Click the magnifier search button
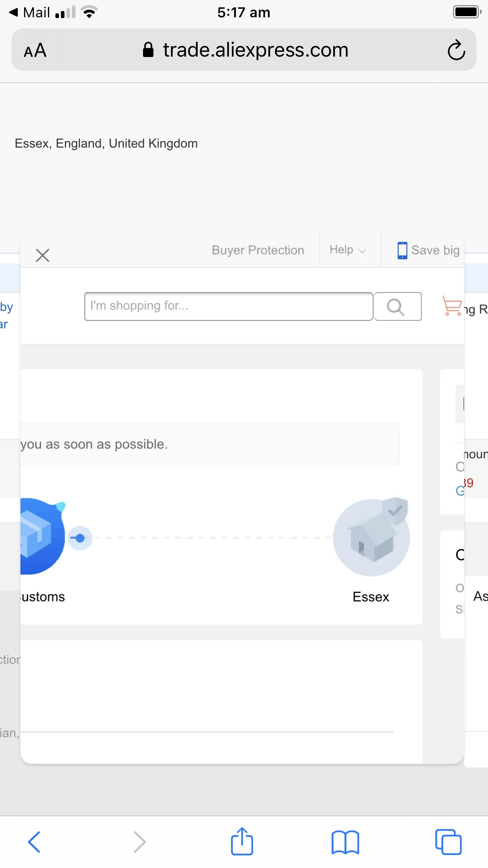 point(397,306)
